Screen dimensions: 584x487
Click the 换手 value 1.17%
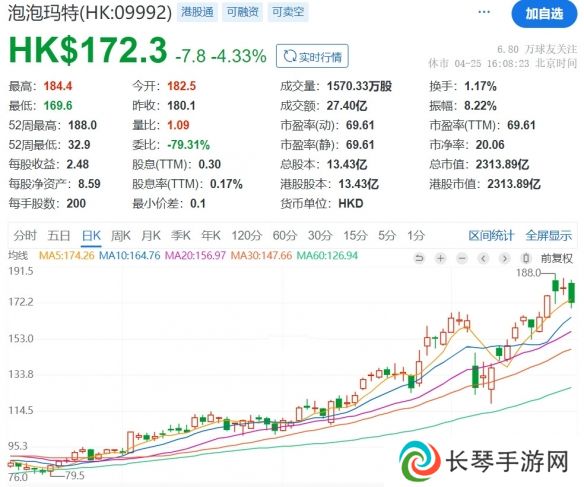tap(480, 86)
